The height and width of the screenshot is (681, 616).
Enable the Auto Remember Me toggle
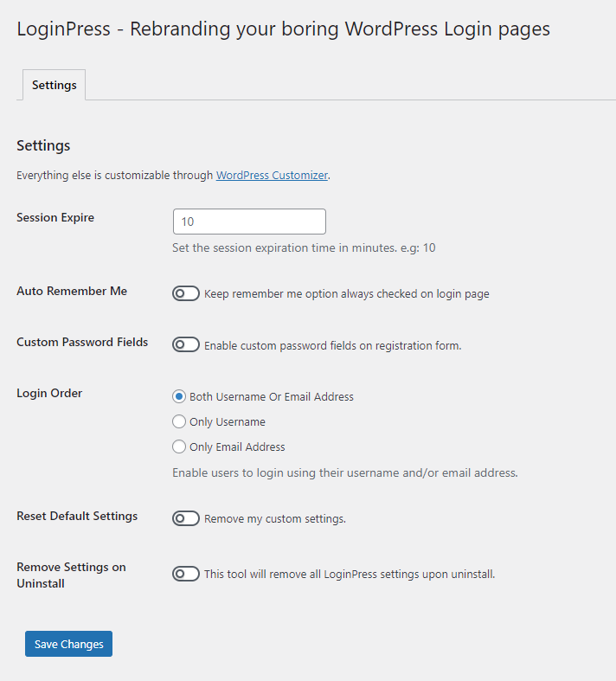pos(186,293)
